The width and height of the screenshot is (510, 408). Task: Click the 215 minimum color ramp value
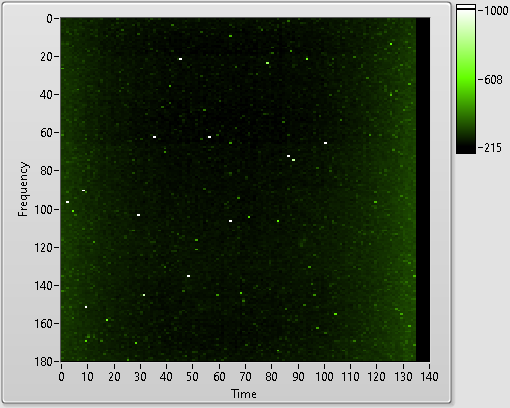tap(492, 147)
